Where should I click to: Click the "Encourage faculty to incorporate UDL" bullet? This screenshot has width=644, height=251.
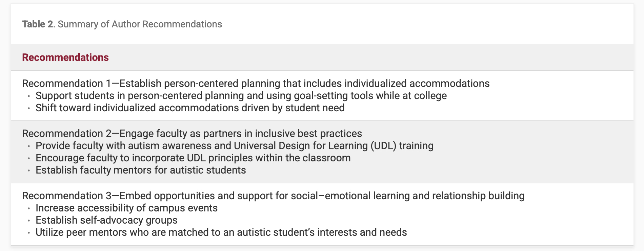click(x=193, y=158)
